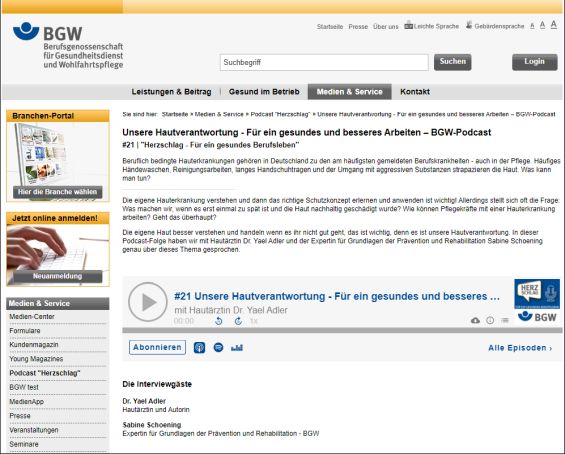This screenshot has height=454, width=565.
Task: Open the podcast on Spotify
Action: tap(218, 347)
